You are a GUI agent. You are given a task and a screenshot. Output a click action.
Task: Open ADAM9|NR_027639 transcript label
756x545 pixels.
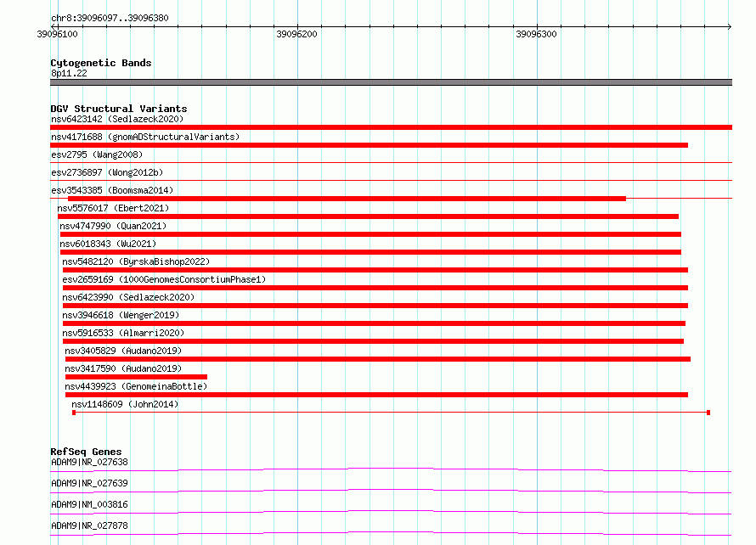[x=89, y=483]
